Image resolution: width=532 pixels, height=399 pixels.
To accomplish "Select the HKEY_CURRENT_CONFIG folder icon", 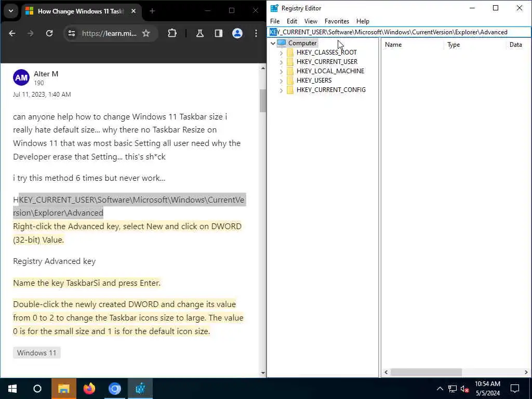I will point(290,90).
